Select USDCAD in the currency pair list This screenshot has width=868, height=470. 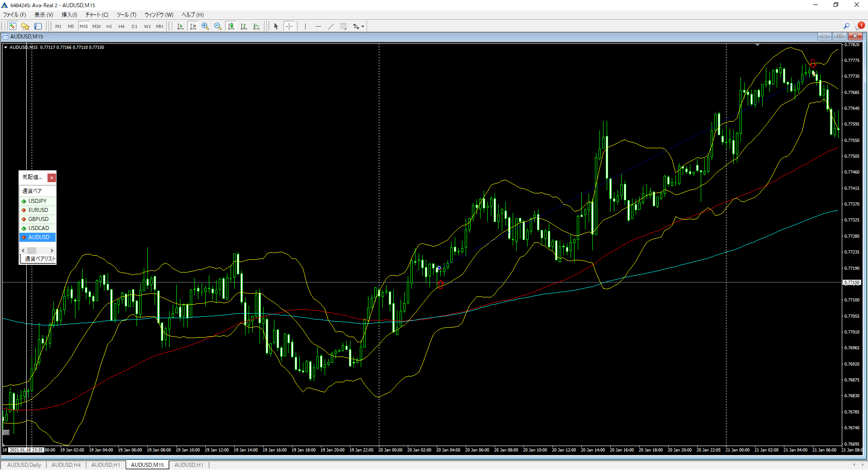tap(38, 228)
